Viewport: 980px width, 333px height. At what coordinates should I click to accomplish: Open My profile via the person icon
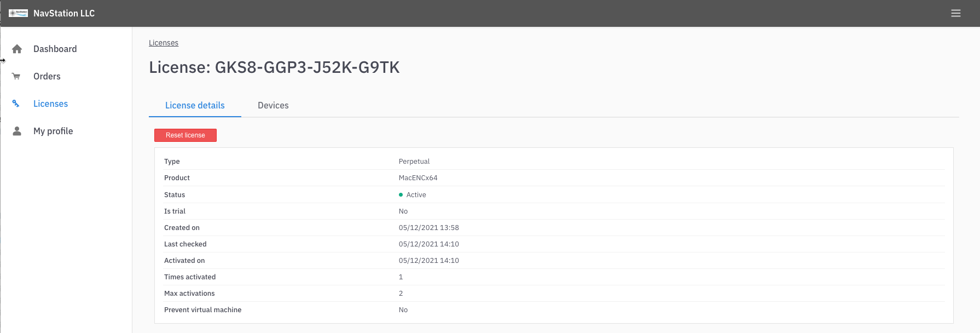tap(16, 131)
